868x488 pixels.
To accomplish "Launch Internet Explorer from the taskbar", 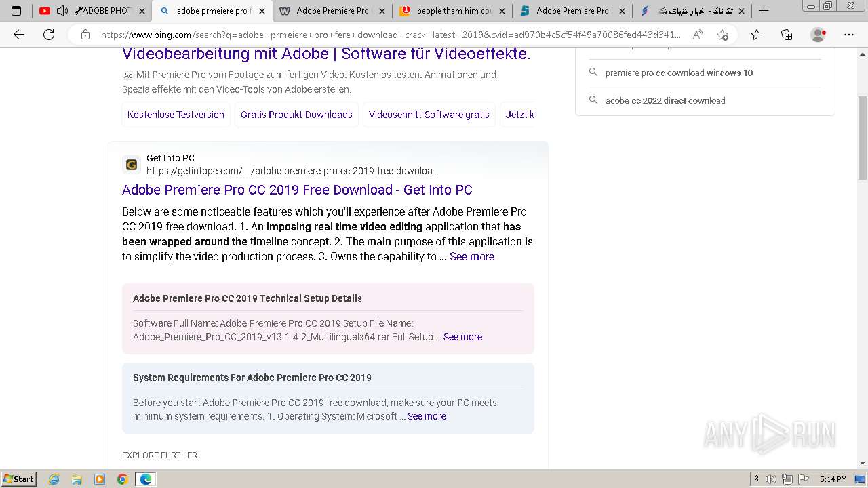I will pyautogui.click(x=54, y=479).
